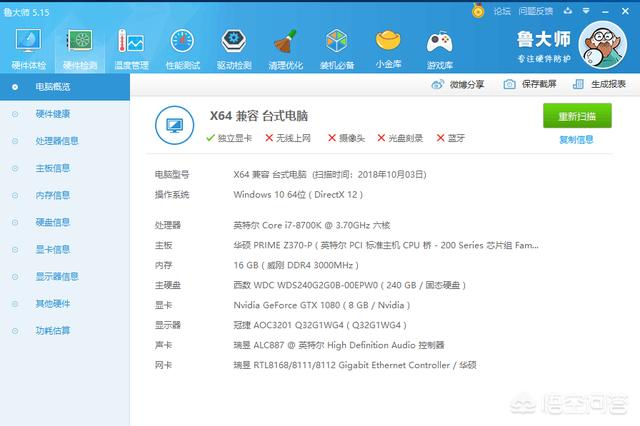Click the 生成报表 generate report button
This screenshot has width=640, height=426.
pos(599,84)
